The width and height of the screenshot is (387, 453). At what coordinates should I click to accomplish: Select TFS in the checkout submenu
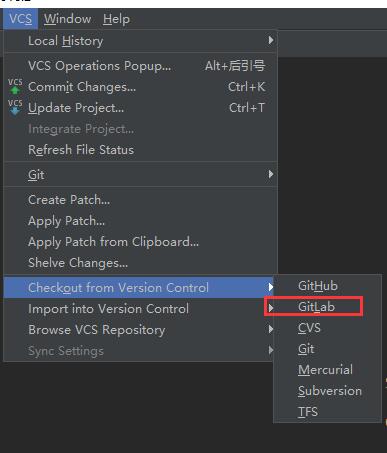click(308, 412)
